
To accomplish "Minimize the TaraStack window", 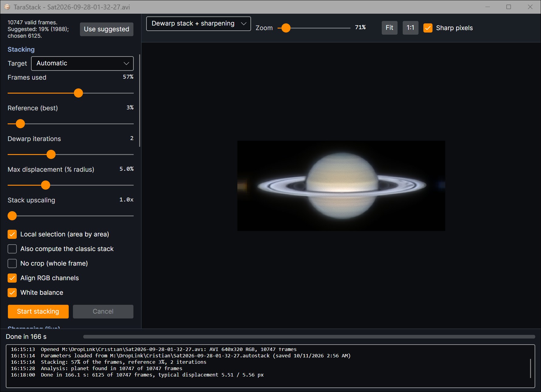I will tap(488, 7).
